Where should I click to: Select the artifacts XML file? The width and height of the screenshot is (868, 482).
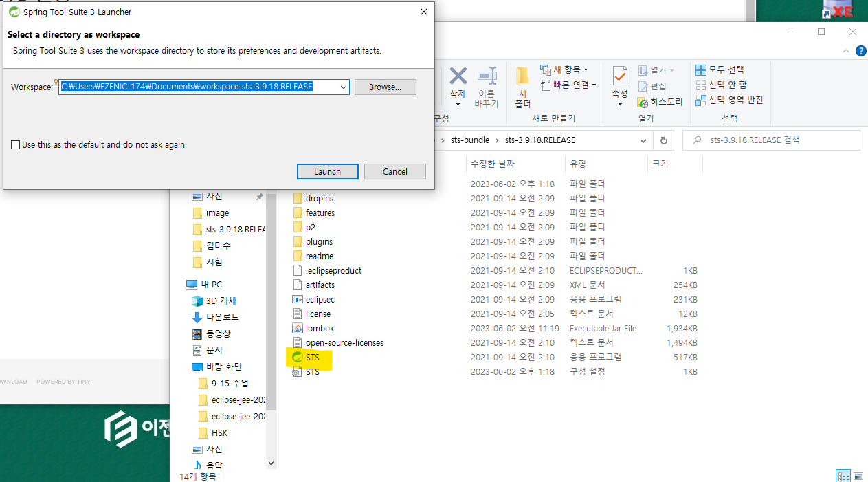320,285
